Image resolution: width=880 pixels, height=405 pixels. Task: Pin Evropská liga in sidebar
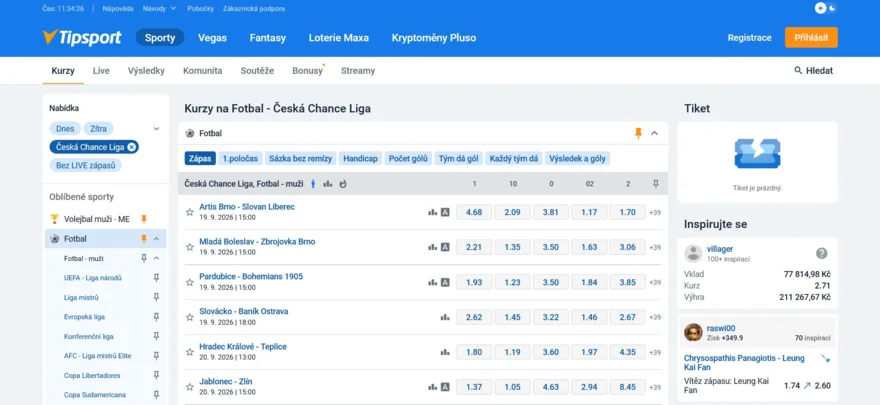[157, 317]
